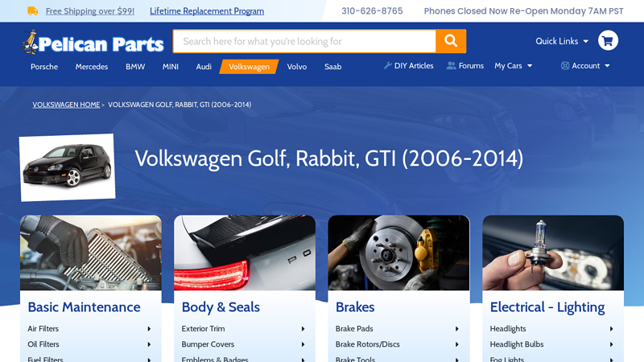
Task: Click the DIY Articles wrench icon
Action: click(x=387, y=66)
